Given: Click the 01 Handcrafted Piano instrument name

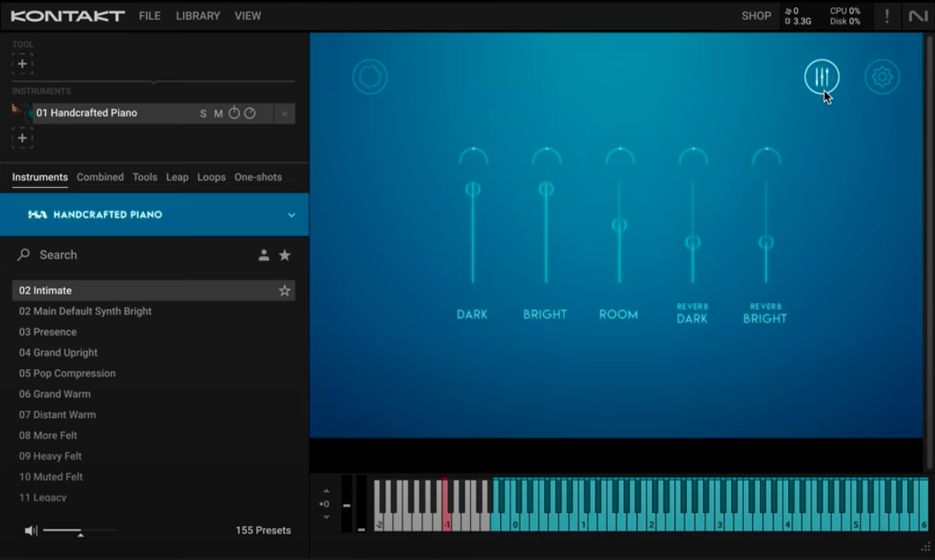Looking at the screenshot, I should click(87, 112).
